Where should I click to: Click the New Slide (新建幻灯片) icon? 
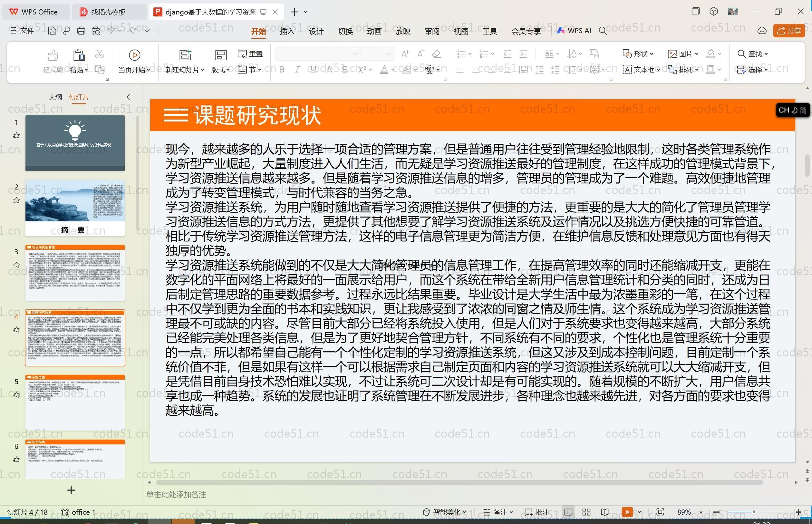185,55
